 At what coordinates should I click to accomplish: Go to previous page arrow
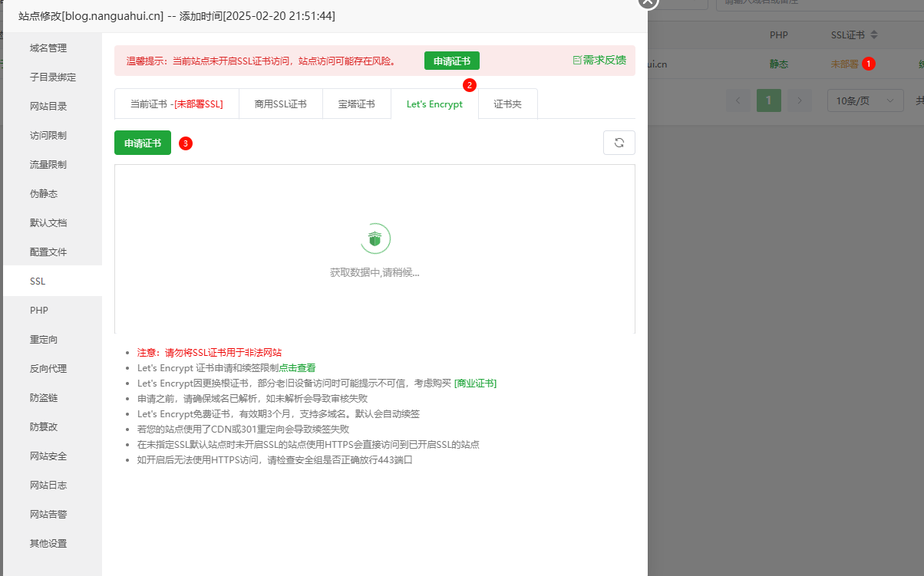738,100
